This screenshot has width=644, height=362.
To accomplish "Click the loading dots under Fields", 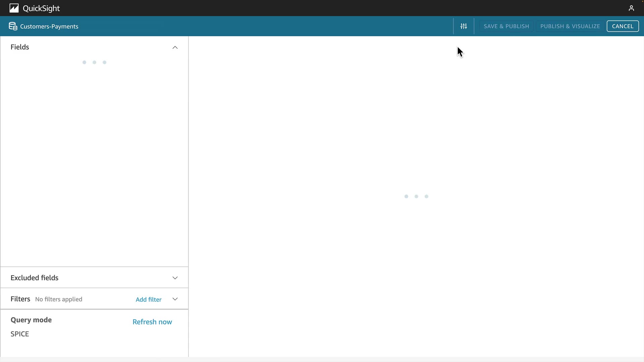I will pyautogui.click(x=94, y=62).
